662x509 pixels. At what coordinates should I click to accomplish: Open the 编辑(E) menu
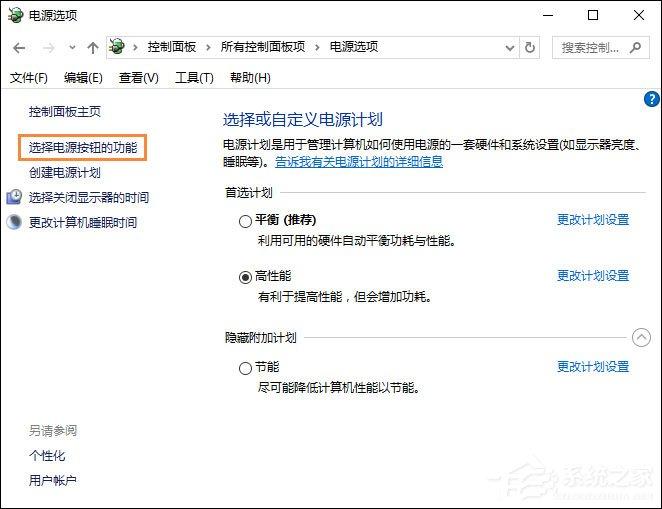pos(83,78)
